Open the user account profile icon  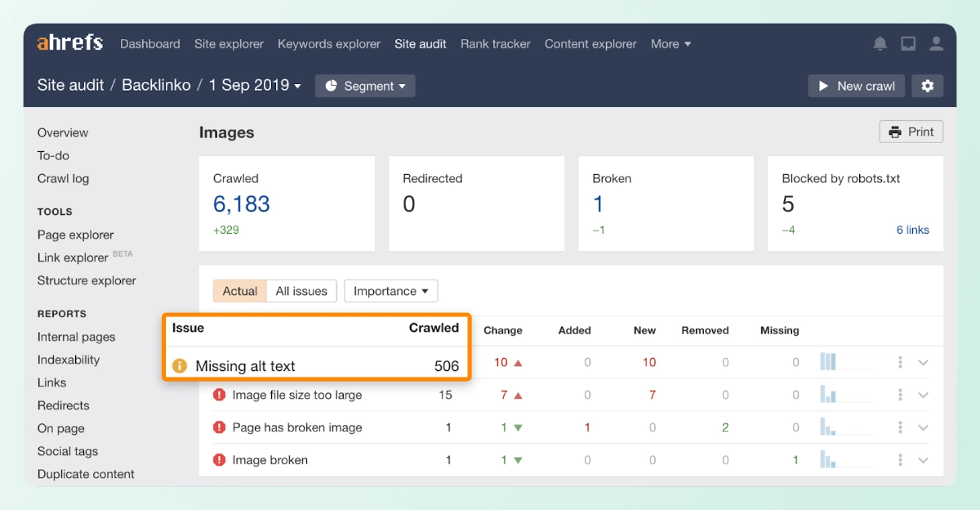(936, 44)
